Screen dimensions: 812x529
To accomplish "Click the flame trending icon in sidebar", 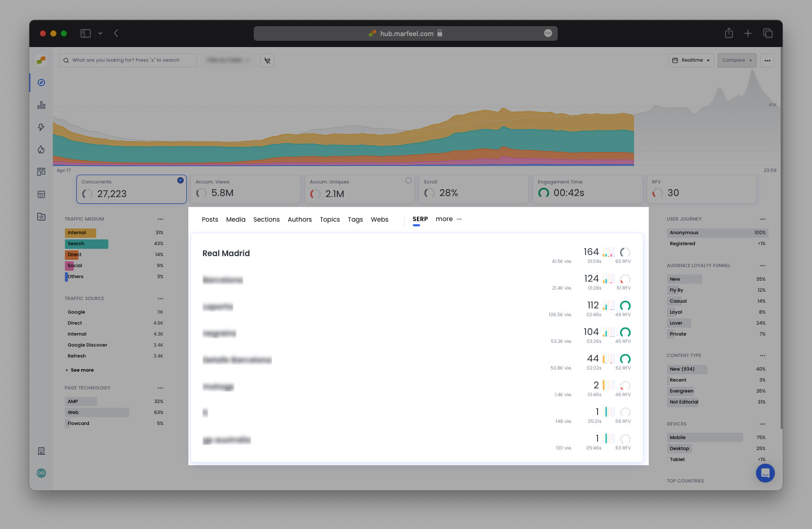I will click(x=41, y=149).
